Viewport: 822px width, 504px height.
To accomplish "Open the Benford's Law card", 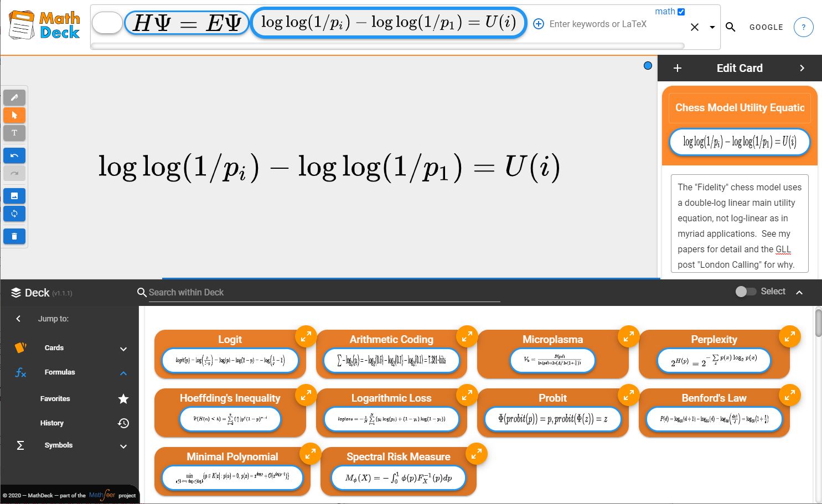I will 714,411.
